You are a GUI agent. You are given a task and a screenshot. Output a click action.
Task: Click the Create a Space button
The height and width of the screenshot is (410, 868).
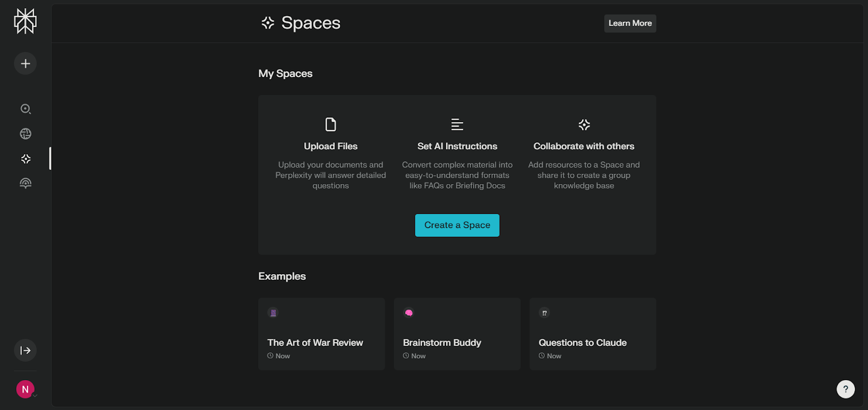pyautogui.click(x=457, y=225)
